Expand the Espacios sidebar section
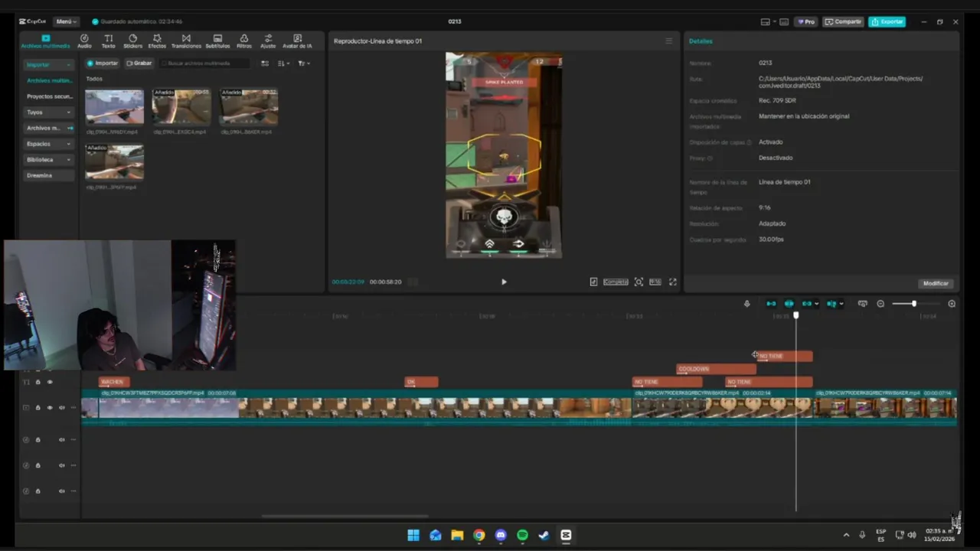 pyautogui.click(x=48, y=144)
